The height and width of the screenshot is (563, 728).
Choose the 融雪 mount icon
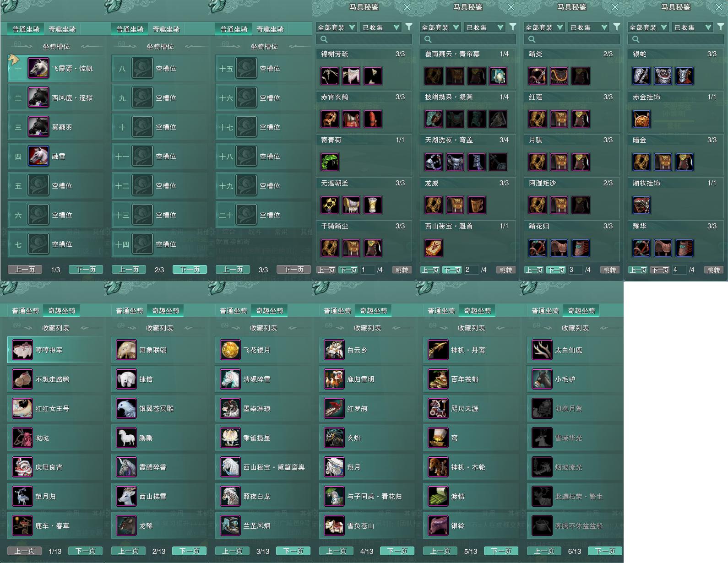click(38, 156)
